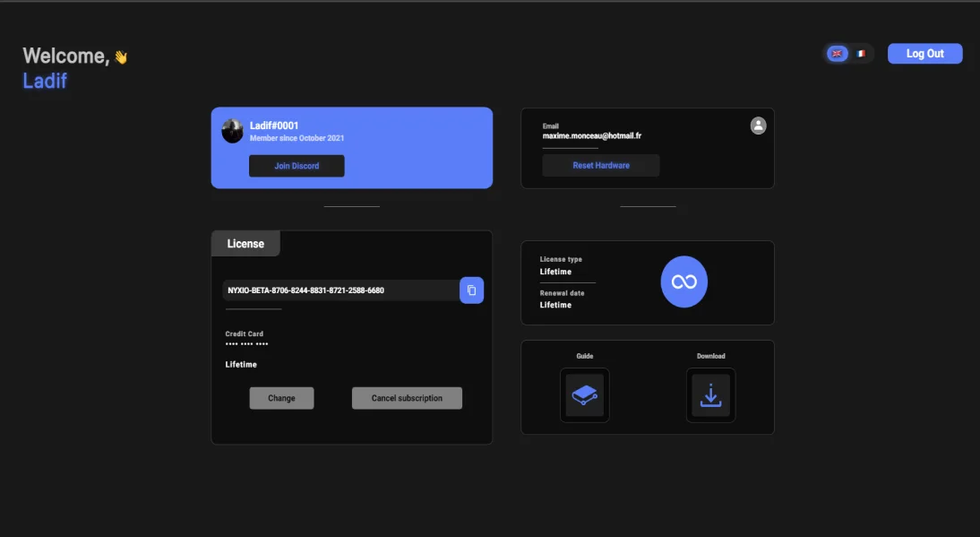This screenshot has height=537, width=980.
Task: Click Reset Hardware button
Action: (600, 166)
